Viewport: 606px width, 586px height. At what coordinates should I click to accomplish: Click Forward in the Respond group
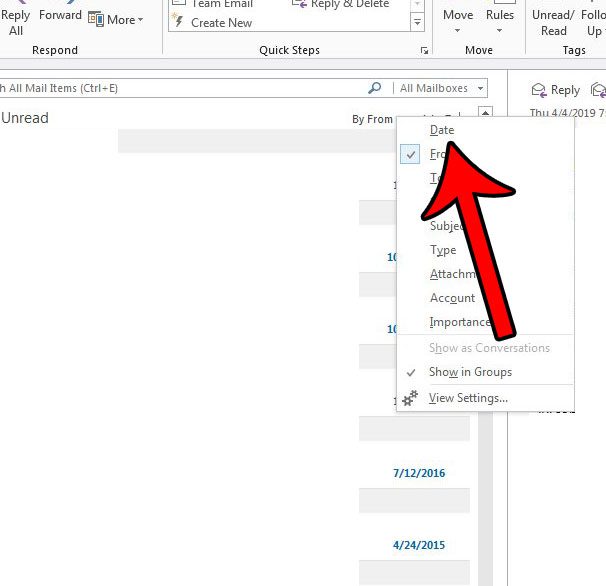tap(60, 16)
